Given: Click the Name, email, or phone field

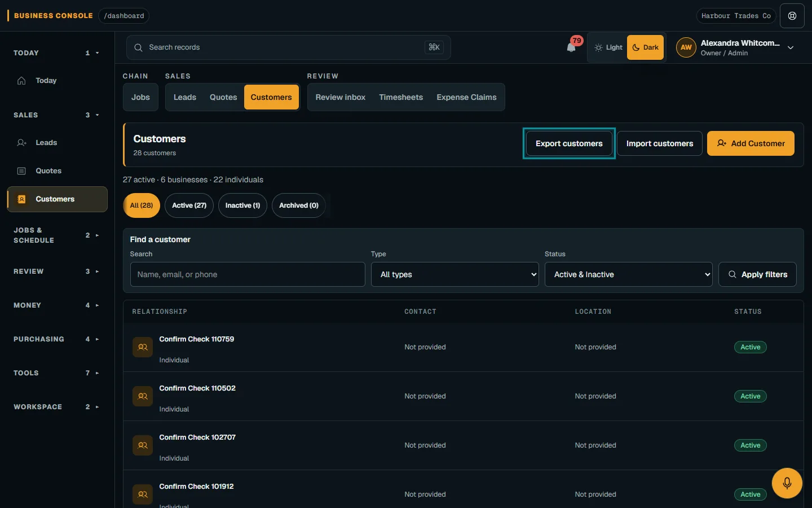Looking at the screenshot, I should [x=248, y=274].
